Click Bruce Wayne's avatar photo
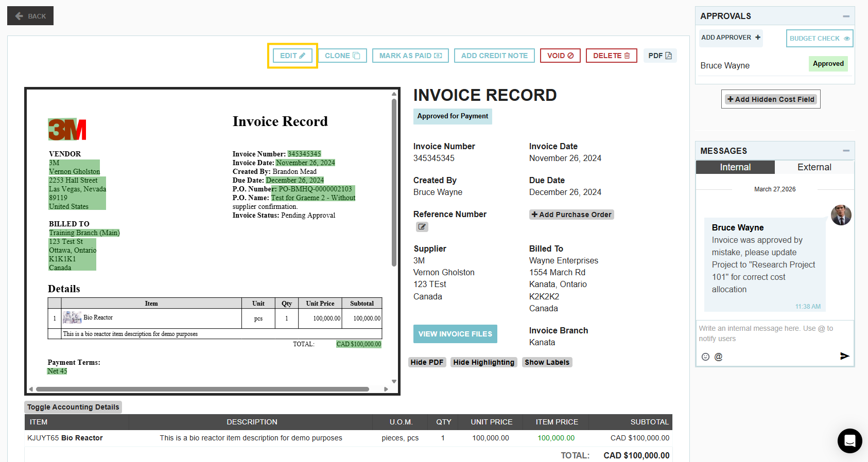Image resolution: width=868 pixels, height=462 pixels. pos(841,215)
